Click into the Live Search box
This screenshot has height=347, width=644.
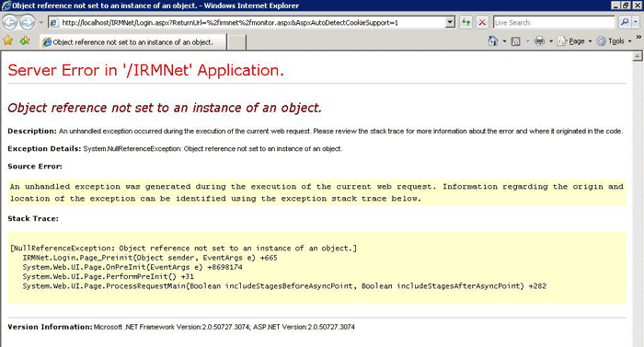(x=554, y=23)
